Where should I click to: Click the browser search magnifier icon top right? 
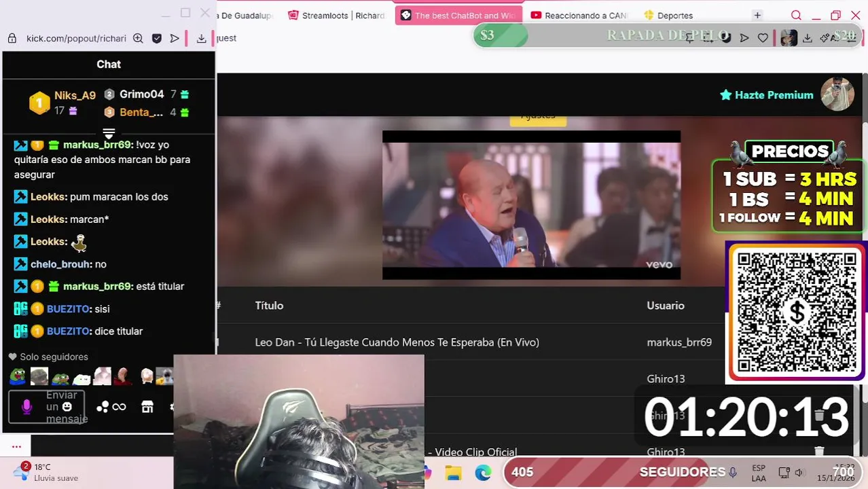click(796, 16)
